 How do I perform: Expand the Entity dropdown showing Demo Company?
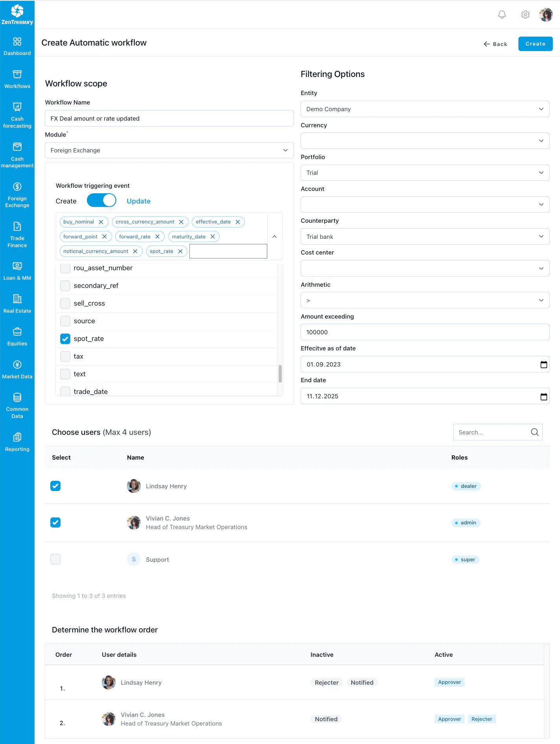(425, 109)
